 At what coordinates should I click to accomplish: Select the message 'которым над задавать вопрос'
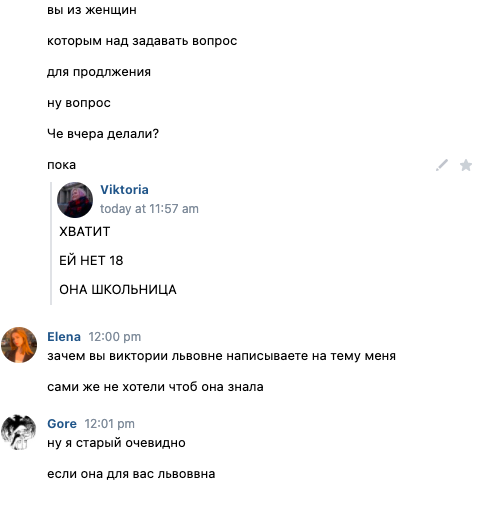pos(142,41)
